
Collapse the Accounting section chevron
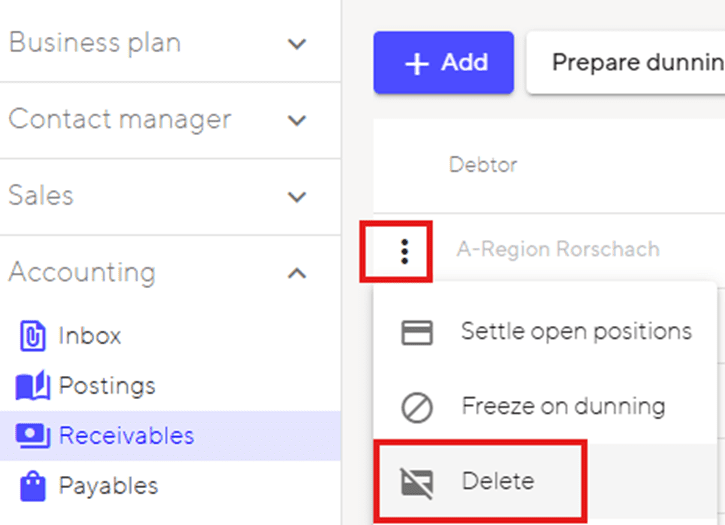pyautogui.click(x=296, y=273)
